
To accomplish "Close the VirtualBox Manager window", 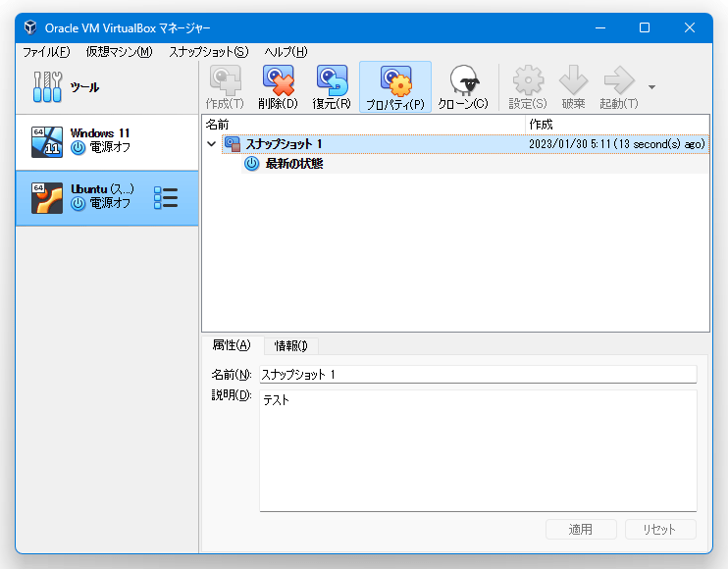I will 690,27.
